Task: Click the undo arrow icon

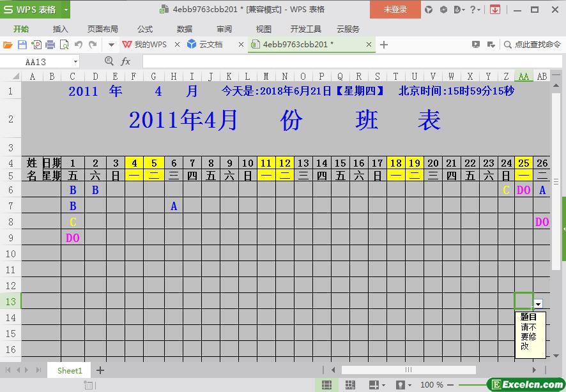Action: (79, 45)
